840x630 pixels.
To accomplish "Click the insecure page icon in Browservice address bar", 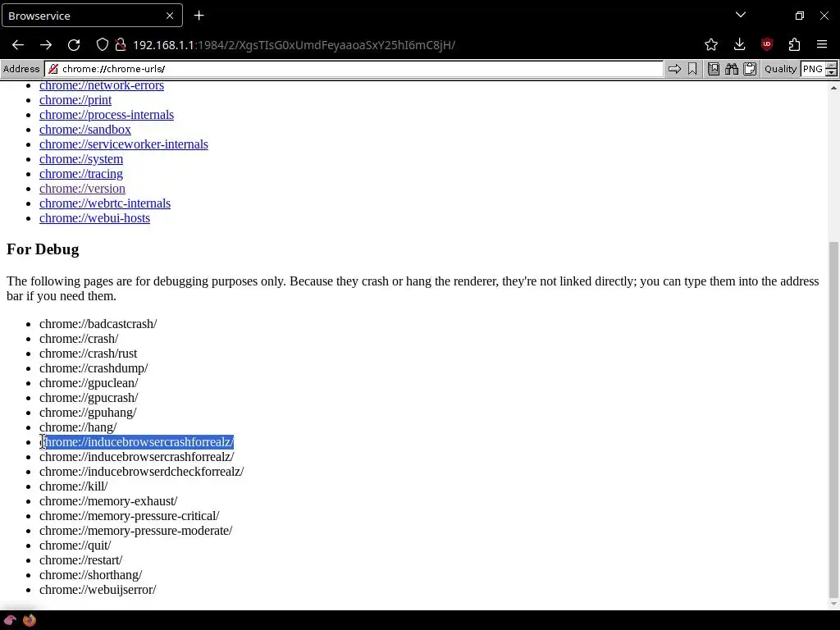I will 53,69.
